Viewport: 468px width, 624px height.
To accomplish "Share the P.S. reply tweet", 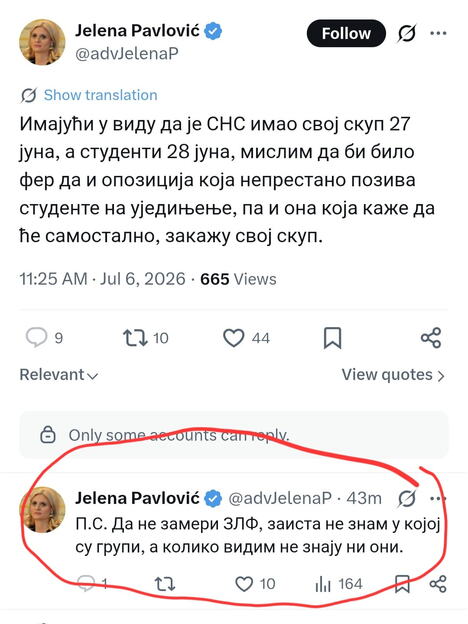I will (x=438, y=584).
